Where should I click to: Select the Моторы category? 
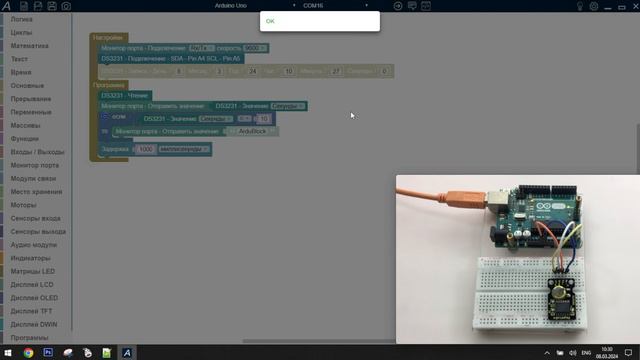23,205
